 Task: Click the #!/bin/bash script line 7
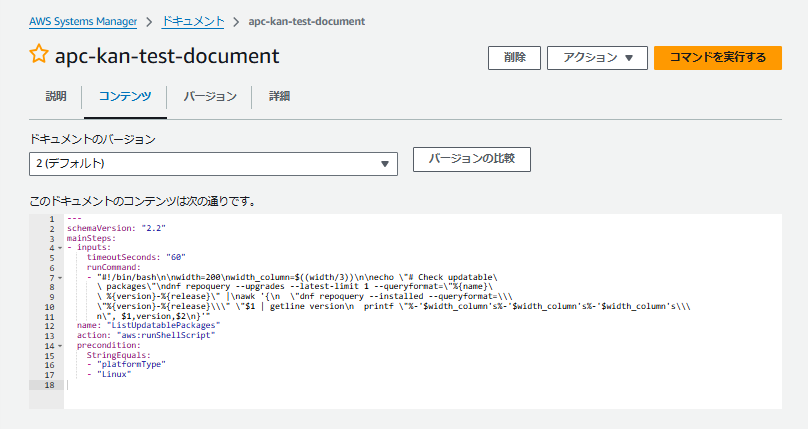pyautogui.click(x=292, y=277)
